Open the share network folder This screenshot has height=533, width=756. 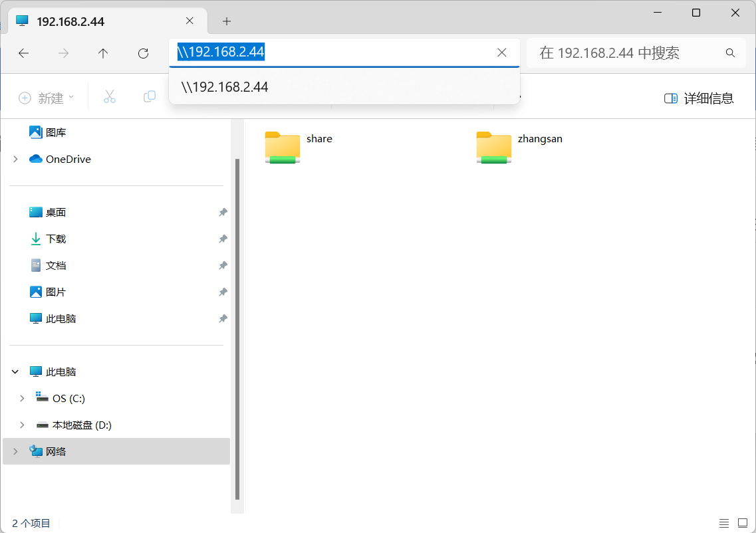[x=283, y=147]
